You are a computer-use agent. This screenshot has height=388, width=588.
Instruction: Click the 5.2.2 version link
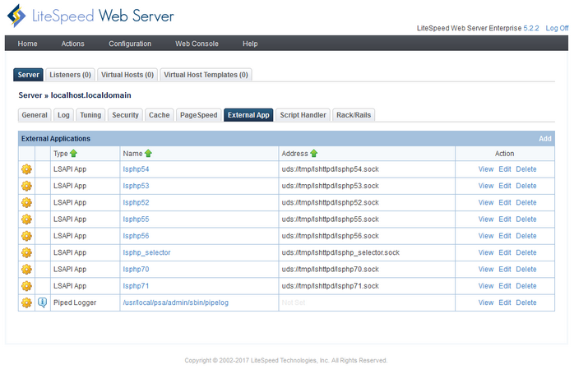click(x=531, y=28)
